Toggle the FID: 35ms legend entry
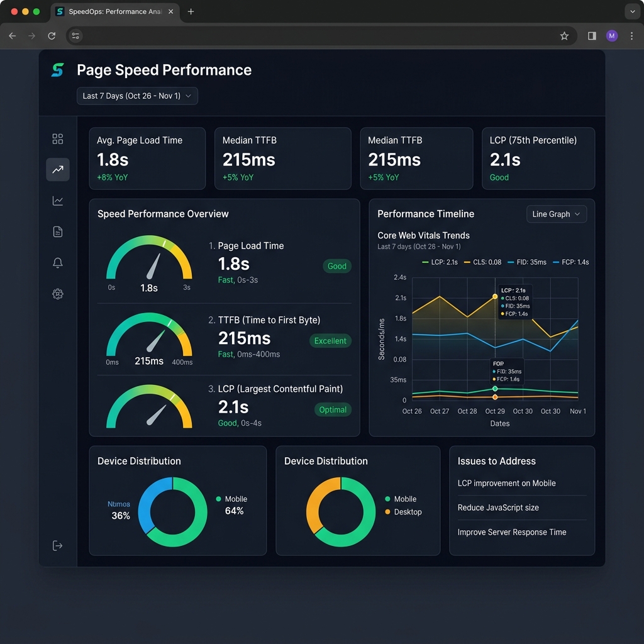Image resolution: width=644 pixels, height=644 pixels. 527,262
